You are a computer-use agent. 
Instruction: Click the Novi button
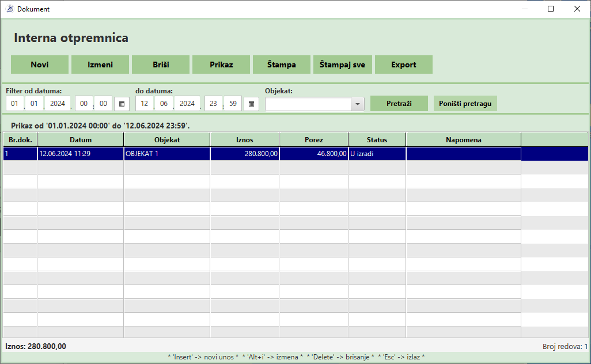(x=40, y=65)
